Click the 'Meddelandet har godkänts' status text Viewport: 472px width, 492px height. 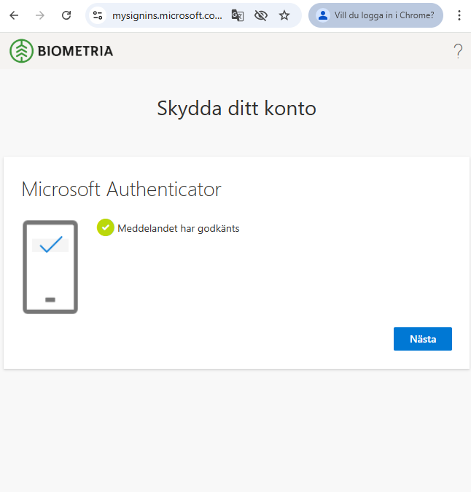178,229
